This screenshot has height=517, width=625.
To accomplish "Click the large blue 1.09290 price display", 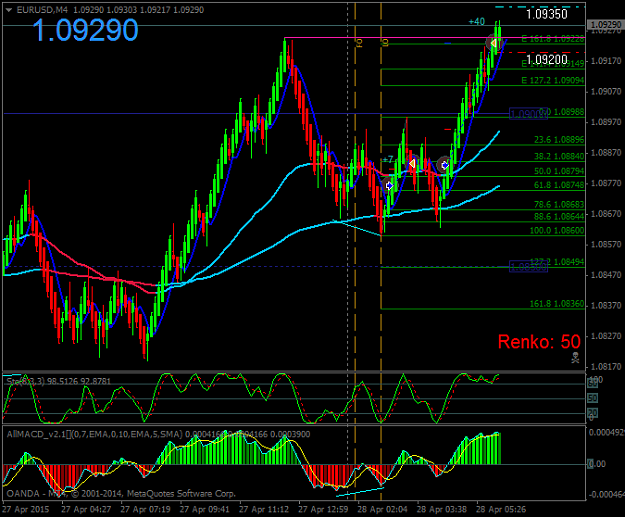I will 85,30.
